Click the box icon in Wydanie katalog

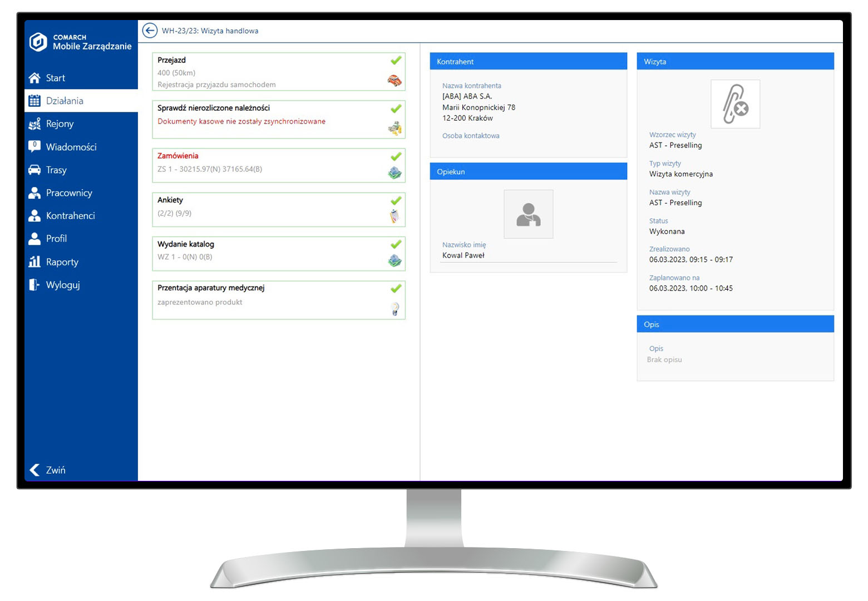395,260
